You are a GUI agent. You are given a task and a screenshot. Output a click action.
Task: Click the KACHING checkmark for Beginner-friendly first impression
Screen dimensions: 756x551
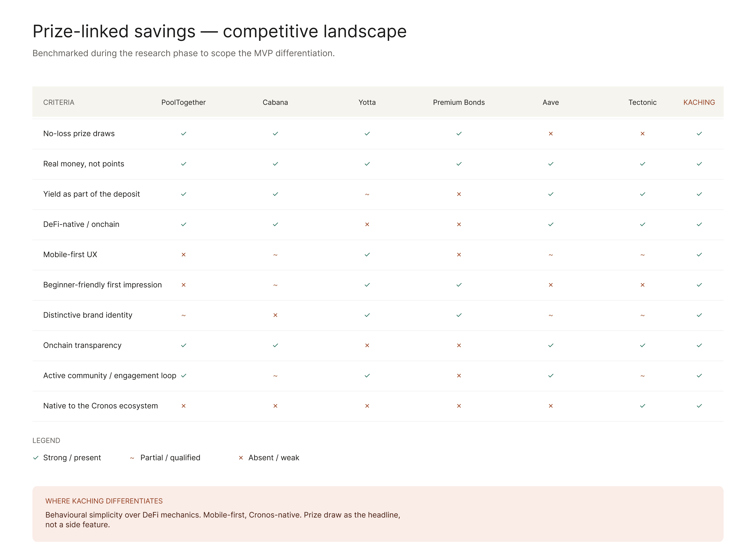(699, 285)
